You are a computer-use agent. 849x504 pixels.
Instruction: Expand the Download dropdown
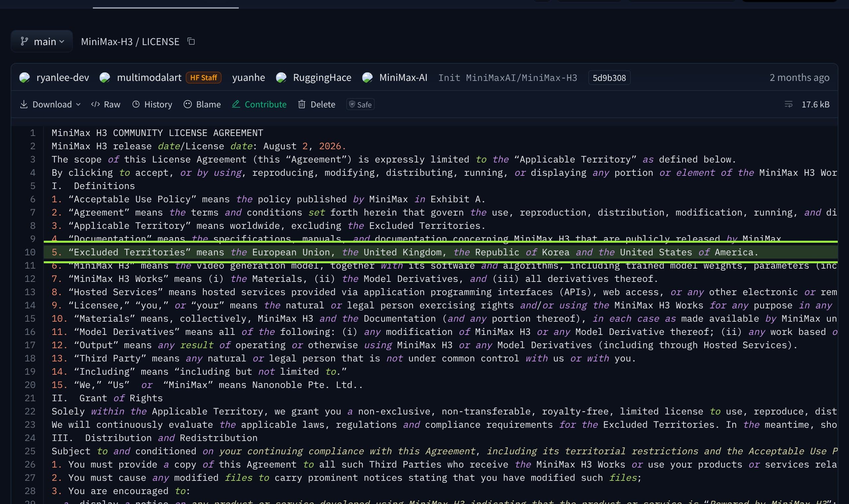click(x=50, y=104)
